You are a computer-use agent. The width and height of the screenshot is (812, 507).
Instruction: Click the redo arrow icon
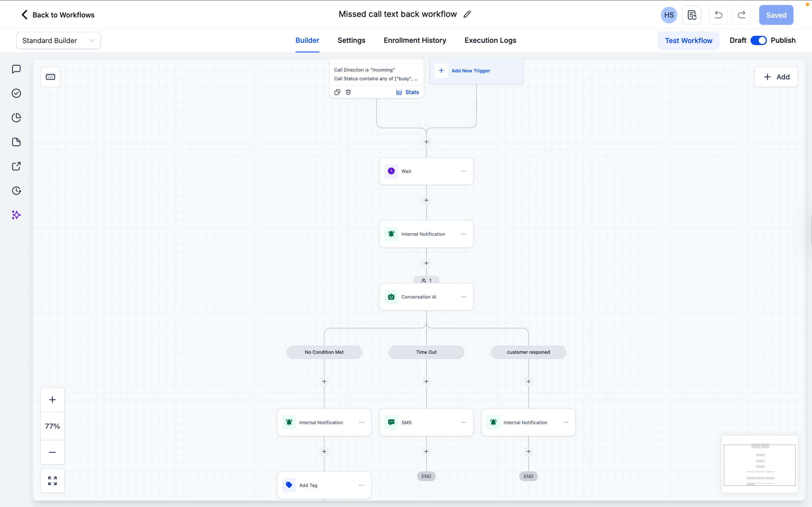tap(742, 15)
